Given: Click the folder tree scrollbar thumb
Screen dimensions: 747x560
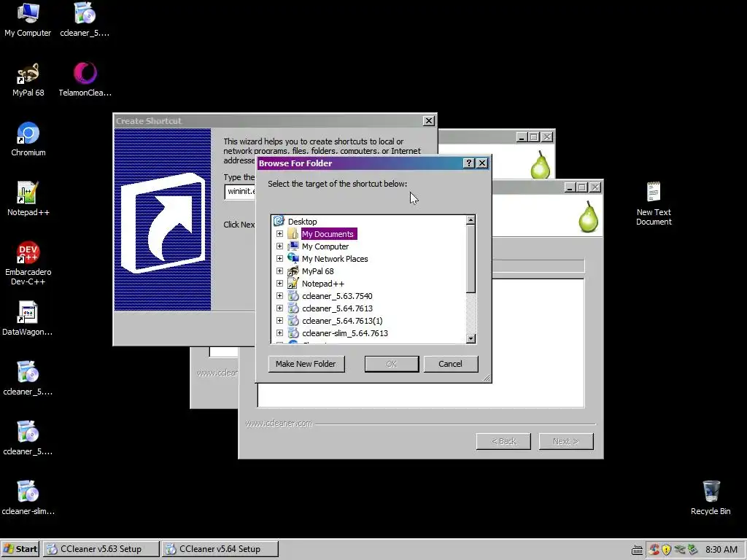Looking at the screenshot, I should tap(471, 259).
